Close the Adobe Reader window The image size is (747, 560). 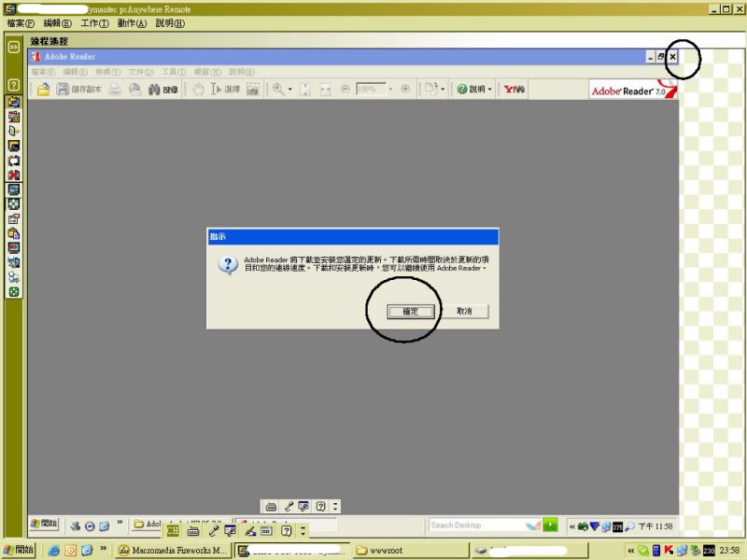tap(672, 57)
